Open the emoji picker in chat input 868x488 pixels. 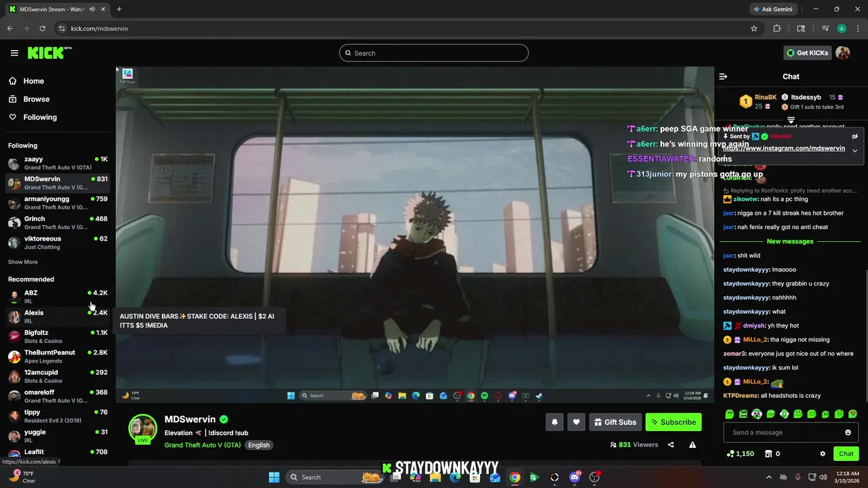[848, 432]
